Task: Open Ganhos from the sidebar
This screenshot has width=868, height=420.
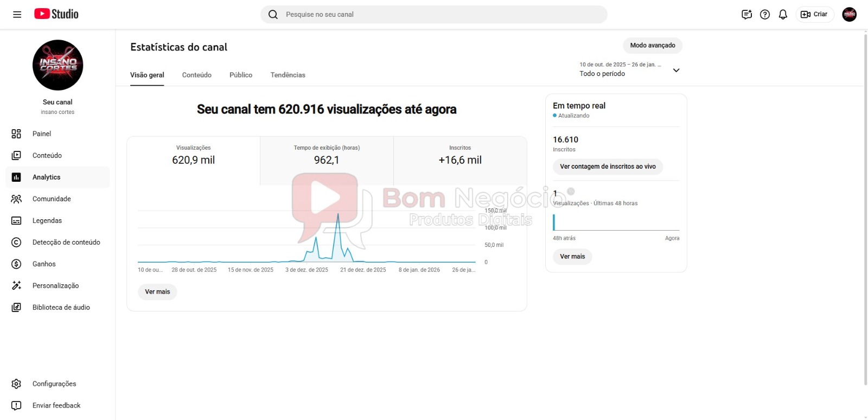Action: (x=44, y=264)
